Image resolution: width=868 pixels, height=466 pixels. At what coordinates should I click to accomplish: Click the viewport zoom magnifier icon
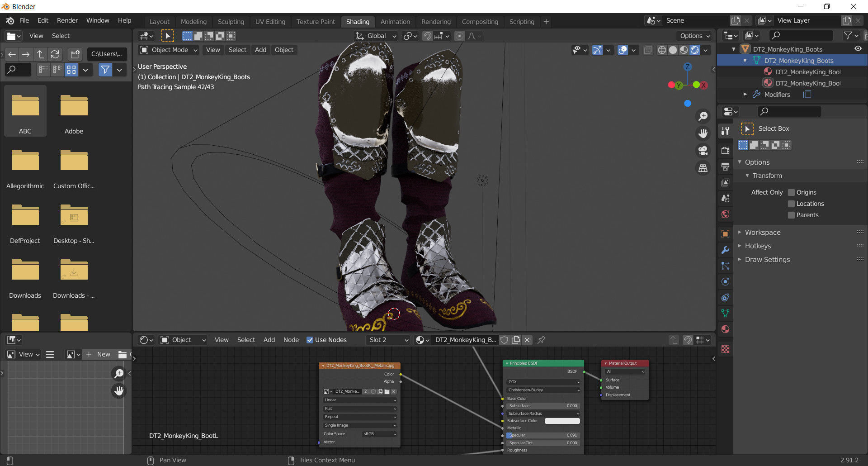coord(703,116)
